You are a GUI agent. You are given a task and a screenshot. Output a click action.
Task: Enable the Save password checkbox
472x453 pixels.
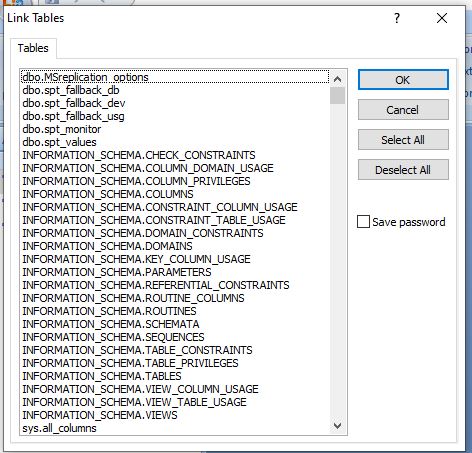click(x=363, y=222)
